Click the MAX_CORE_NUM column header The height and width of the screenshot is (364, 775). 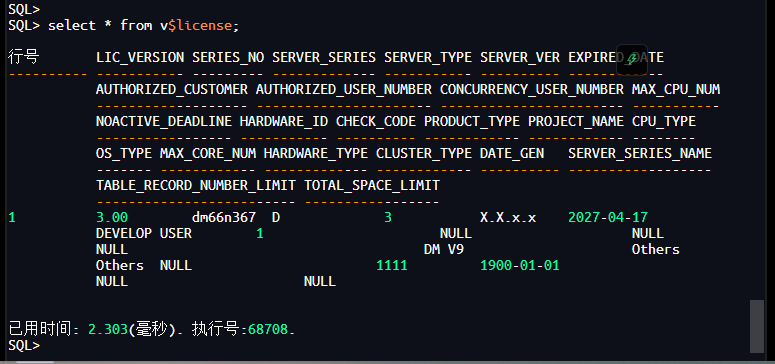tap(208, 153)
